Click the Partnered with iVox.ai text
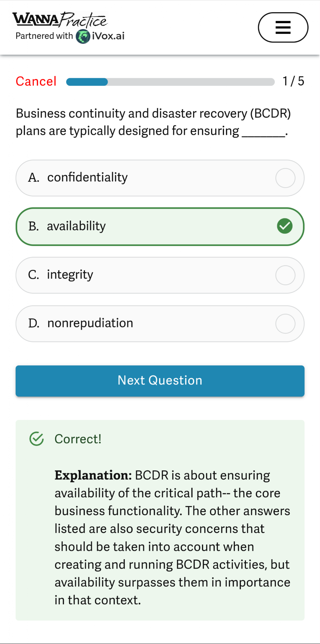The image size is (320, 644). pos(69,35)
